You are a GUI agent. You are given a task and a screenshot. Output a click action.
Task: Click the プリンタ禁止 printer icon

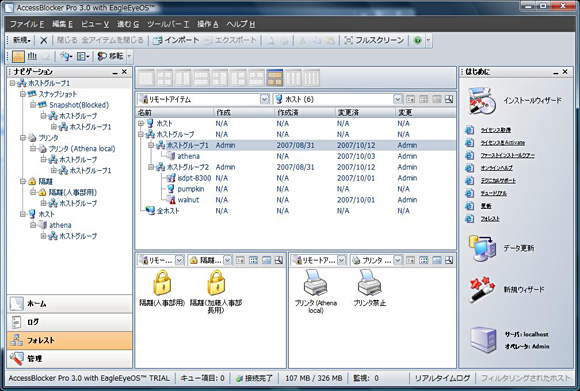369,282
